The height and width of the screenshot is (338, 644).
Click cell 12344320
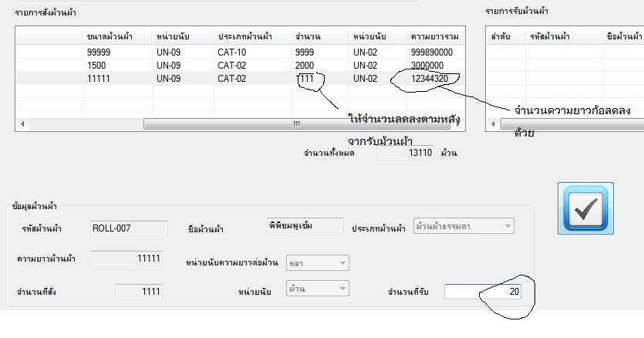click(430, 79)
